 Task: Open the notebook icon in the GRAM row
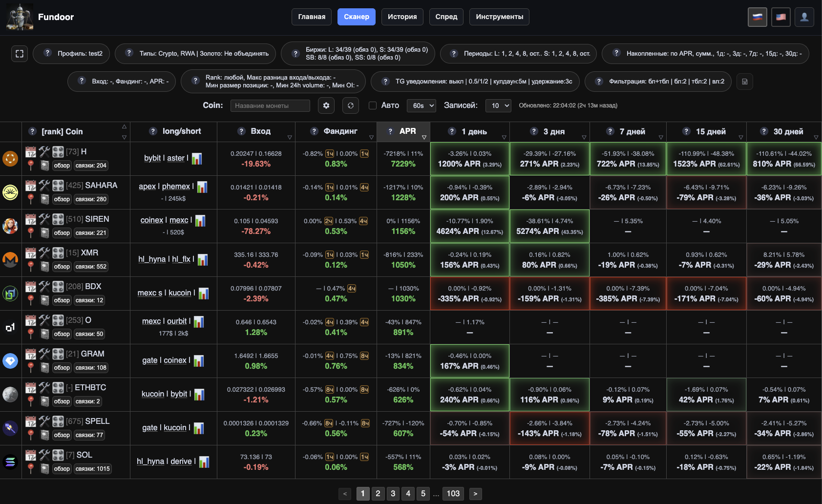(44, 368)
